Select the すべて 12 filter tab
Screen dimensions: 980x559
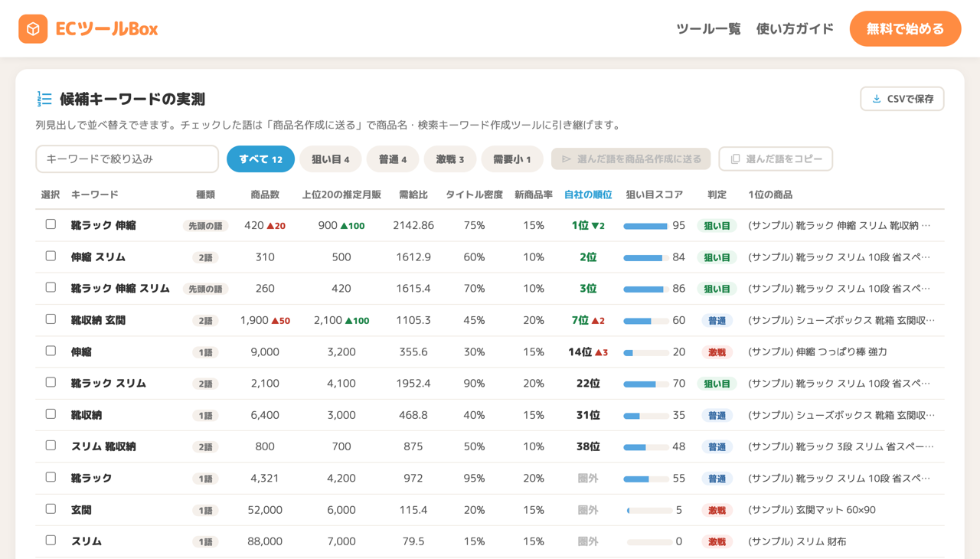(x=260, y=159)
